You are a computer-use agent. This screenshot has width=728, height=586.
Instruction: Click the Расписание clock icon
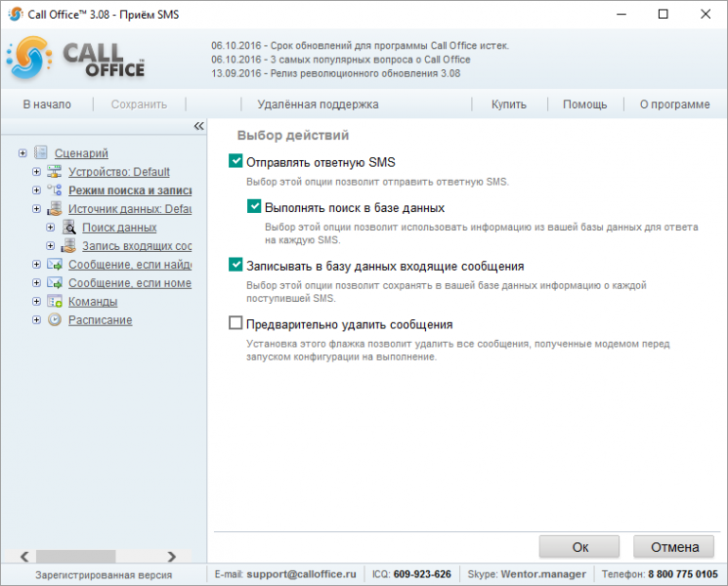55,319
